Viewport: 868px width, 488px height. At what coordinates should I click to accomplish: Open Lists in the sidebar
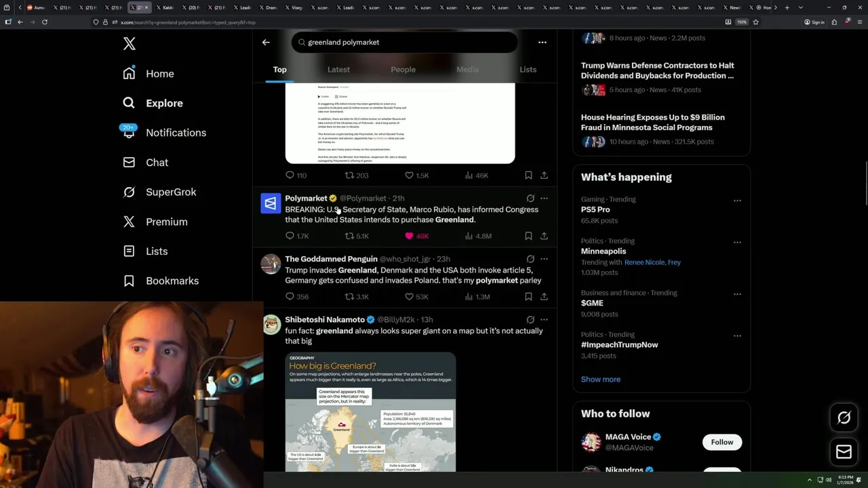coord(145,251)
